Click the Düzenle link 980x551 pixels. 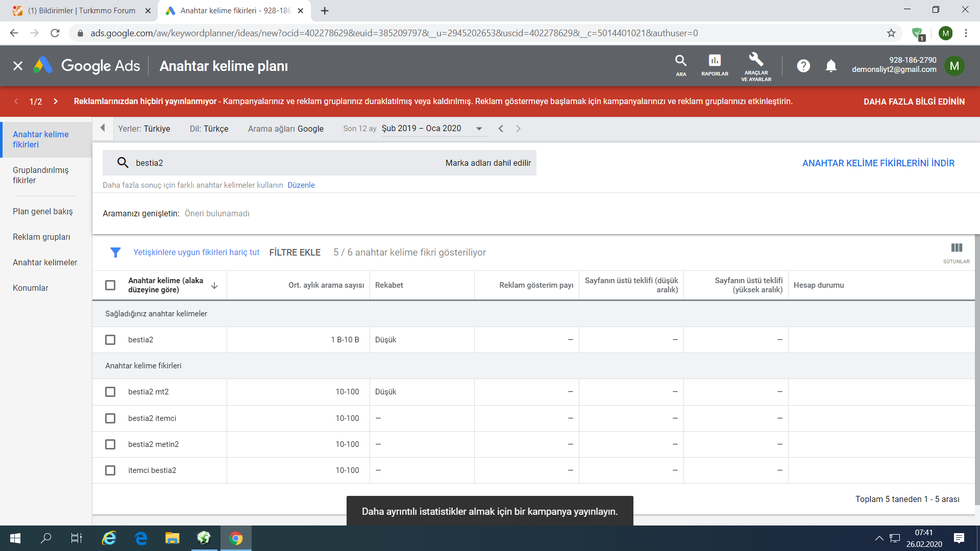click(301, 185)
